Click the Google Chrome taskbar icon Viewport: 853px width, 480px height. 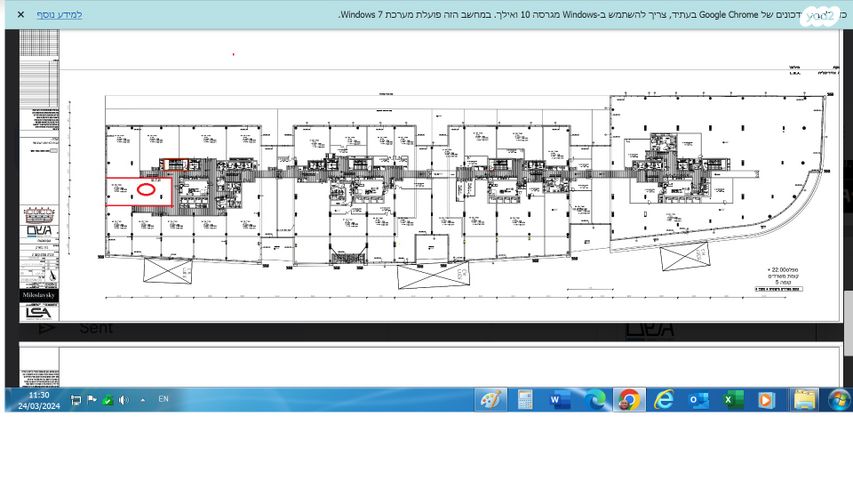[629, 400]
